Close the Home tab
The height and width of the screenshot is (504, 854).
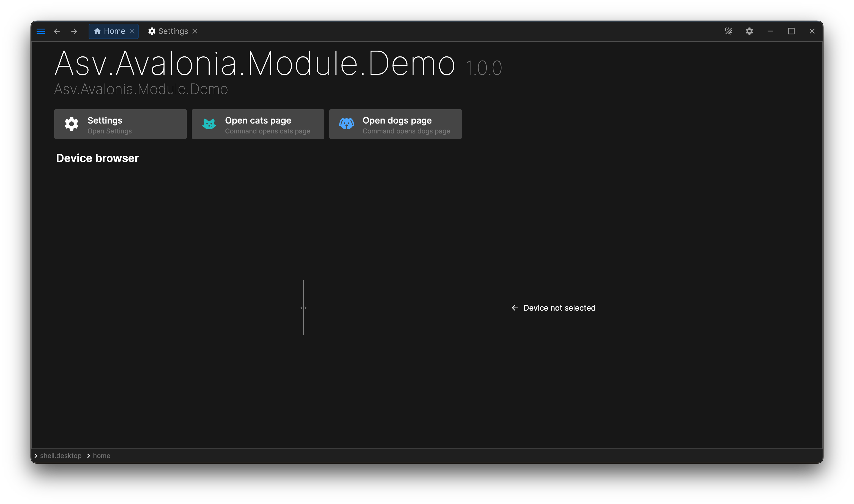132,31
